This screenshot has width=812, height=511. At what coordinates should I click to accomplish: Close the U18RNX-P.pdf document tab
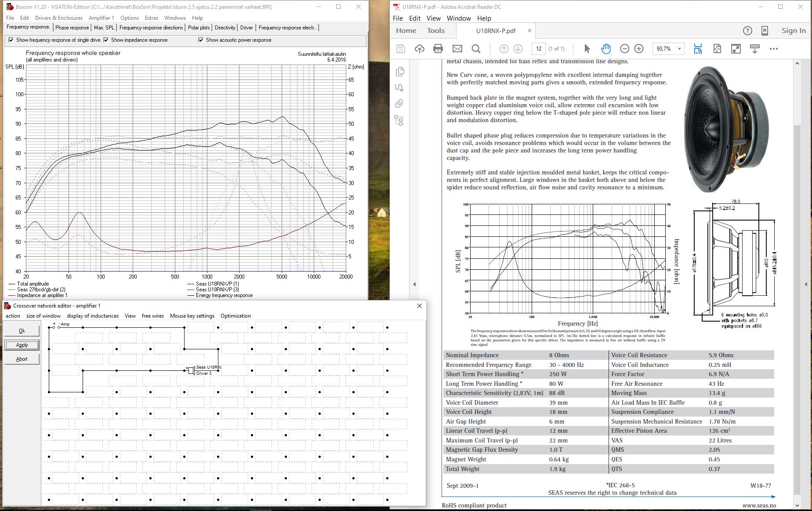coord(529,31)
